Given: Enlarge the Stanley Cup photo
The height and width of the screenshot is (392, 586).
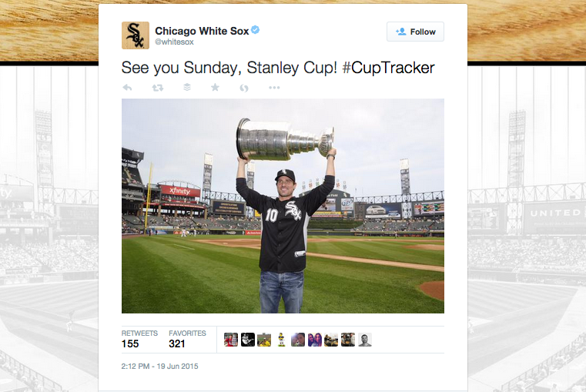Looking at the screenshot, I should coord(283,206).
